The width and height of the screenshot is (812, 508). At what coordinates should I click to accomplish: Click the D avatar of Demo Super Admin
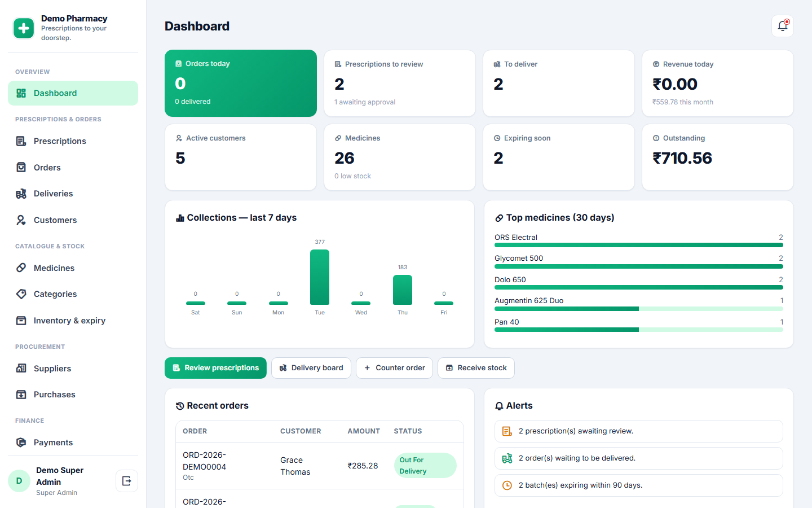coord(19,481)
